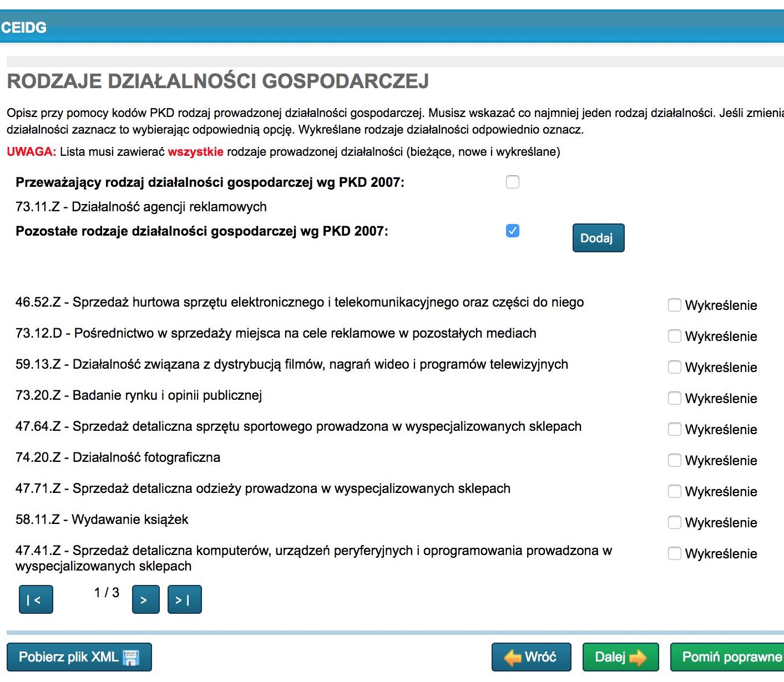Go to next page of PKD list
This screenshot has height=682, width=784.
(x=146, y=599)
